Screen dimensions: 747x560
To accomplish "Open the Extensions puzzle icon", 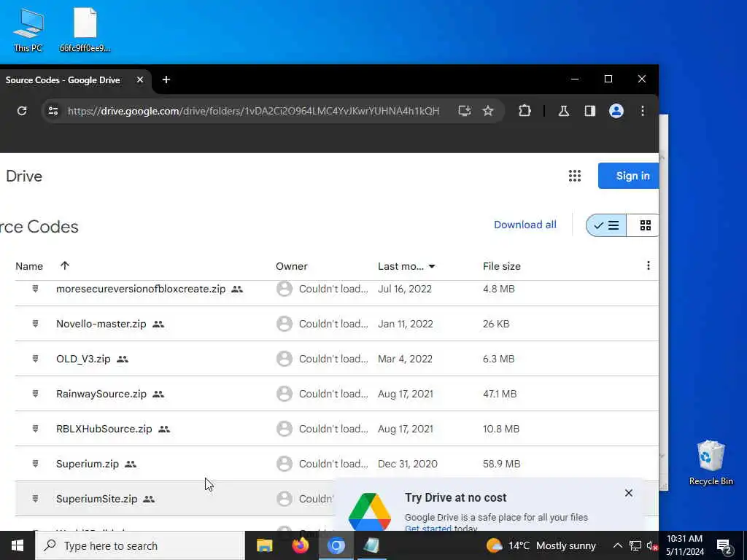I will [x=525, y=111].
